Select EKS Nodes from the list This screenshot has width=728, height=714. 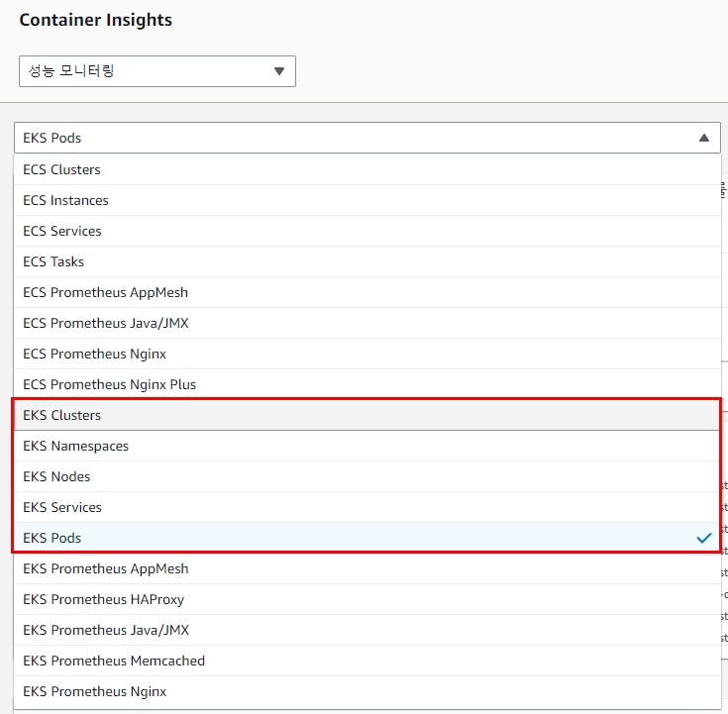point(367,476)
